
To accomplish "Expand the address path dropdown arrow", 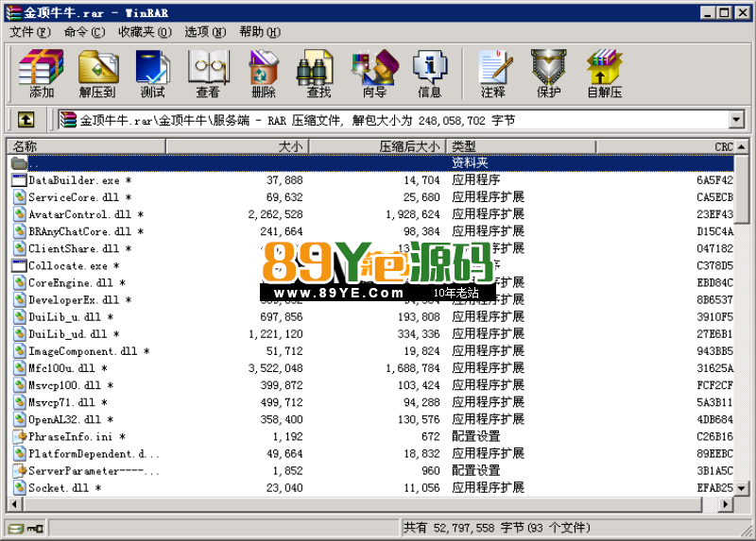I will [736, 120].
